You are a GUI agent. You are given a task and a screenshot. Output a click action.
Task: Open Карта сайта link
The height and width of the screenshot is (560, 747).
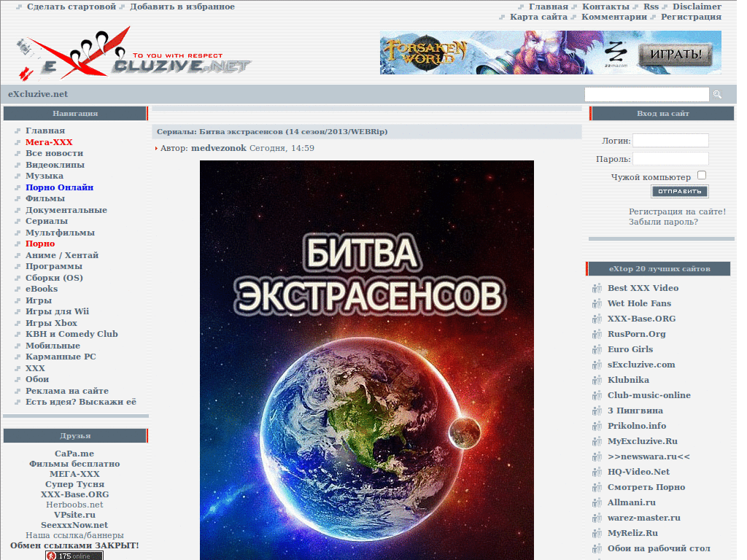tap(538, 17)
